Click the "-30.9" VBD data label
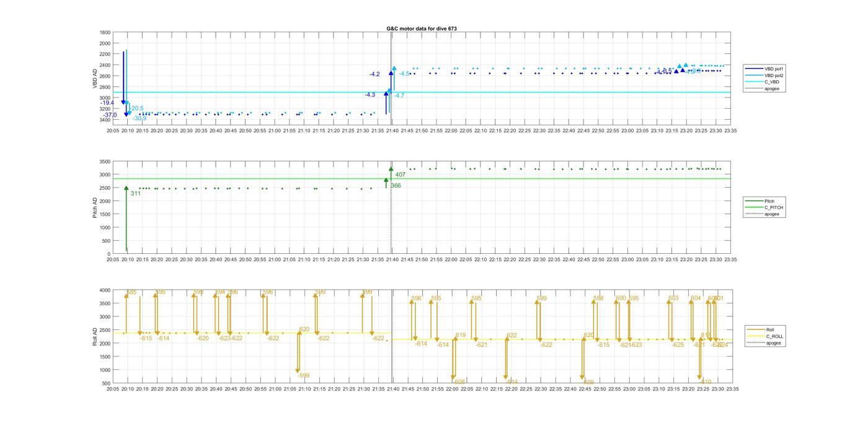 (139, 118)
